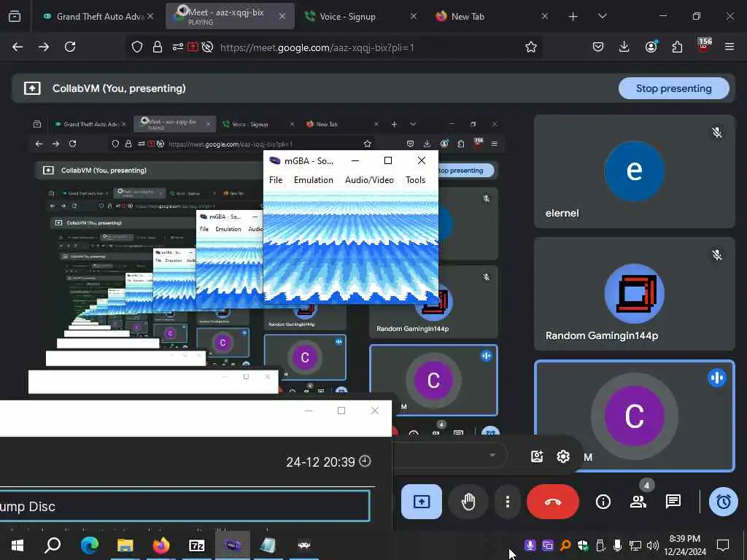Open mGBA Tools menu
Viewport: 747px width, 560px height.
[415, 180]
